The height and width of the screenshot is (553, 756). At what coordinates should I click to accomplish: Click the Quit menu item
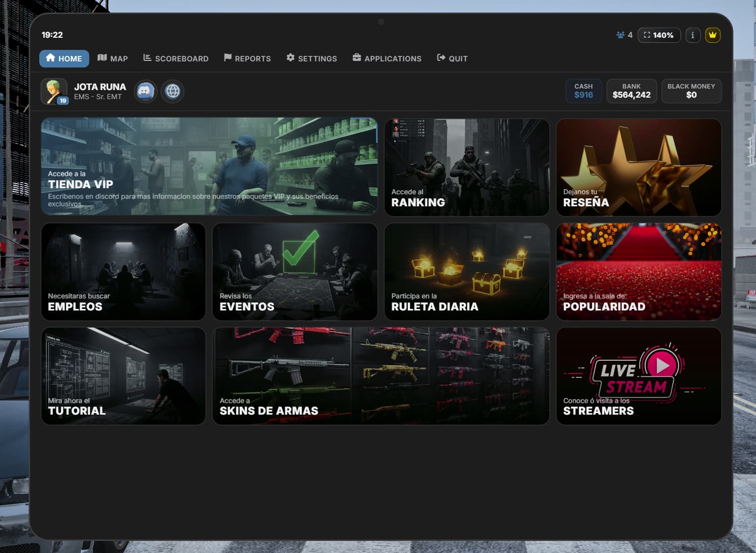[x=452, y=58]
